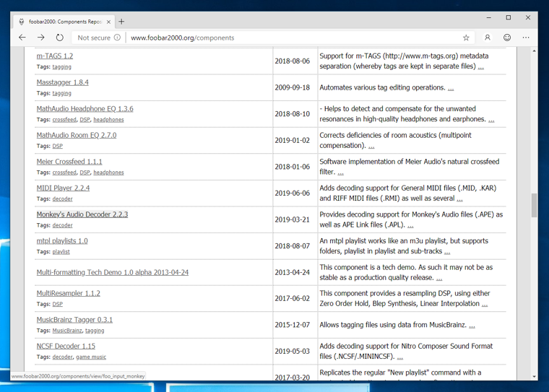Expand the m-TAGS description ellipsis
The image size is (549, 392).
click(x=480, y=67)
